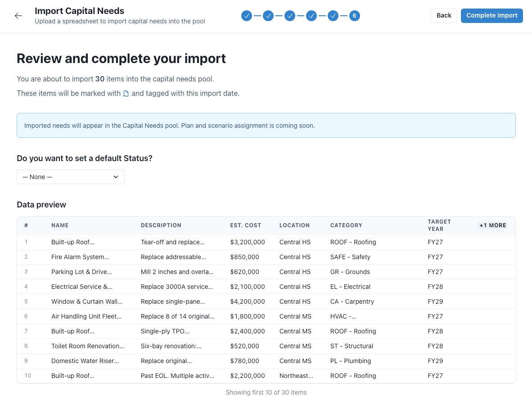Click the $4,200,000 cost cell
Image resolution: width=532 pixels, height=409 pixels.
[x=248, y=301]
